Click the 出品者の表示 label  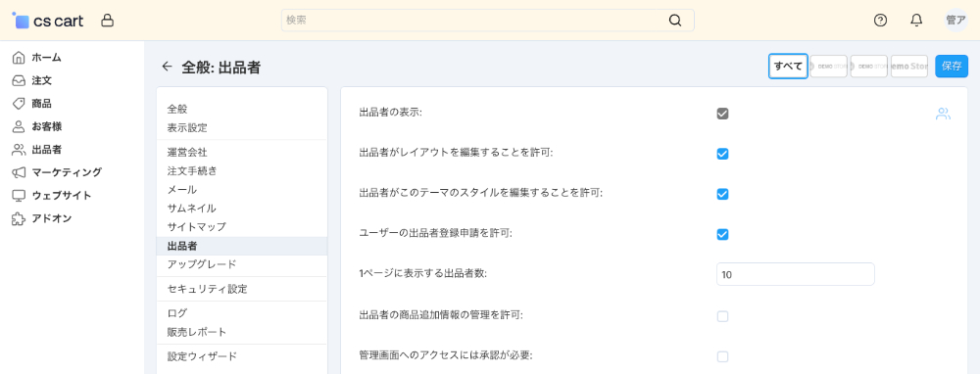pyautogui.click(x=391, y=113)
